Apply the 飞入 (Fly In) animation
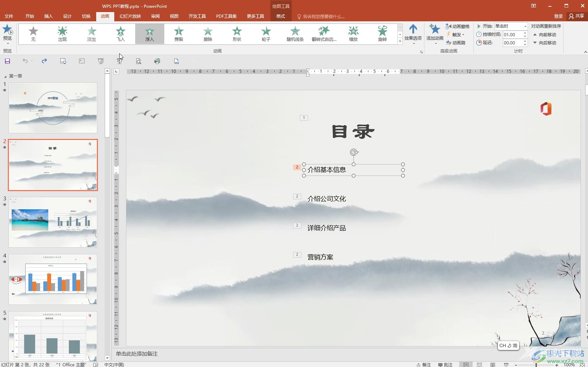 [120, 34]
